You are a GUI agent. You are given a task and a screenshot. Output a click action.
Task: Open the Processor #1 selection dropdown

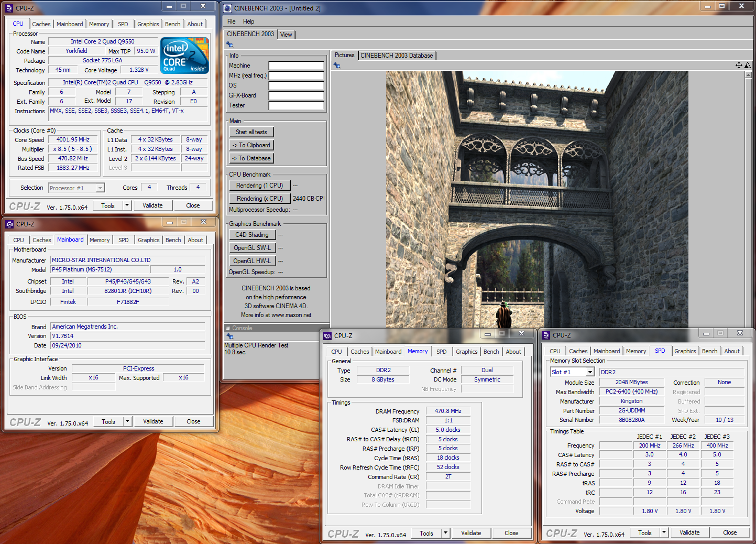click(100, 188)
